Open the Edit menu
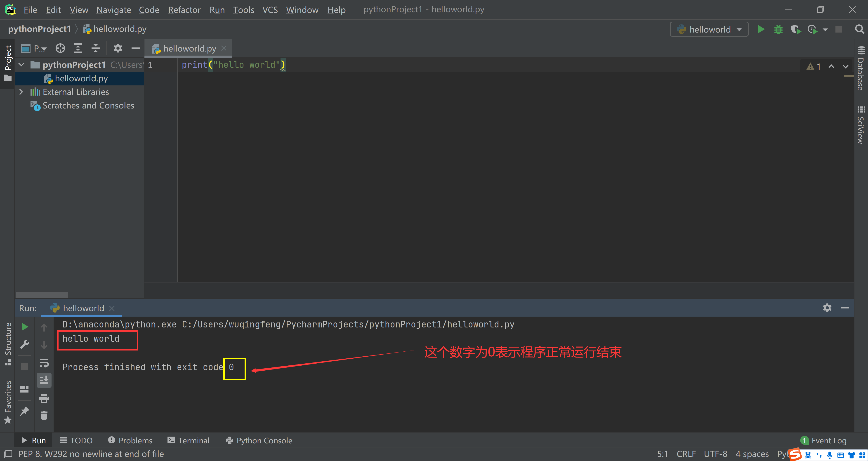 pos(53,10)
